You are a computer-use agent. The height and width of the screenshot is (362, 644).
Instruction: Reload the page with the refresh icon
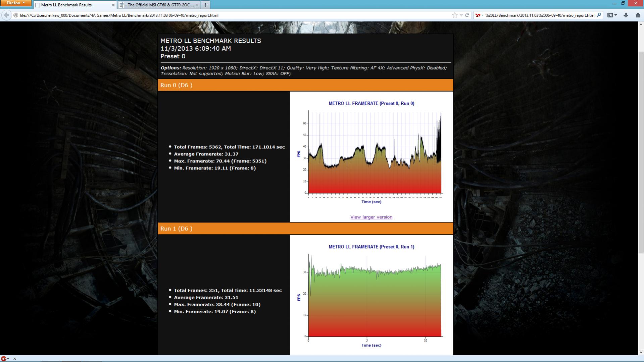467,15
